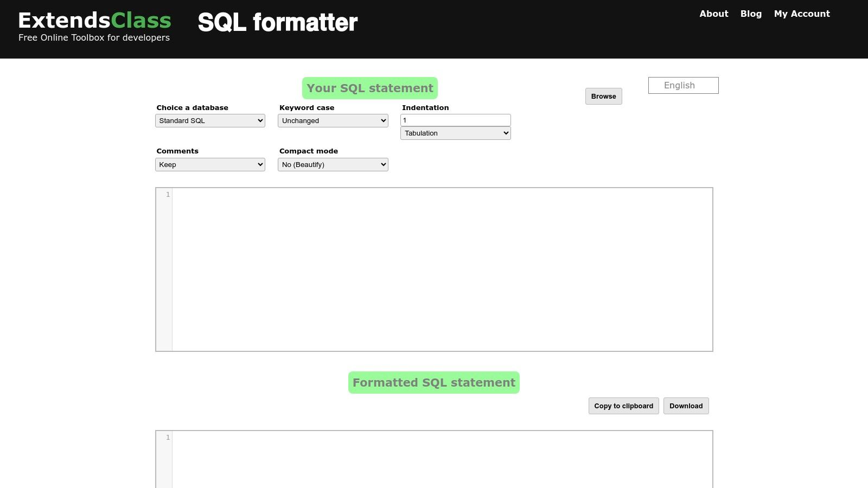Expand the Tabulation indentation unit dropdown
This screenshot has height=488, width=868.
pyautogui.click(x=455, y=133)
